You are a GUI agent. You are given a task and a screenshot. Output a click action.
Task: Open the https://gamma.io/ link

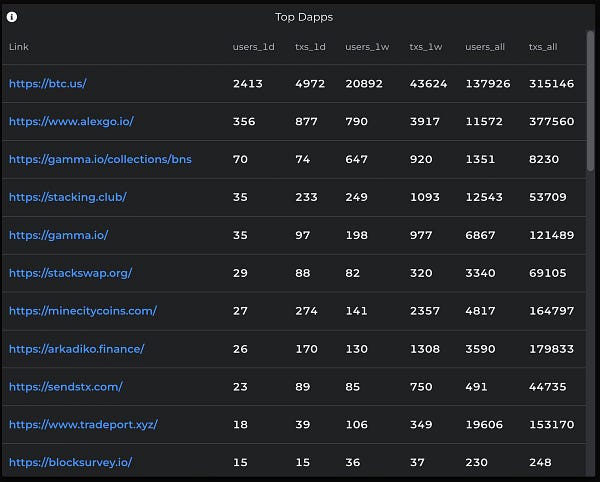click(x=59, y=235)
